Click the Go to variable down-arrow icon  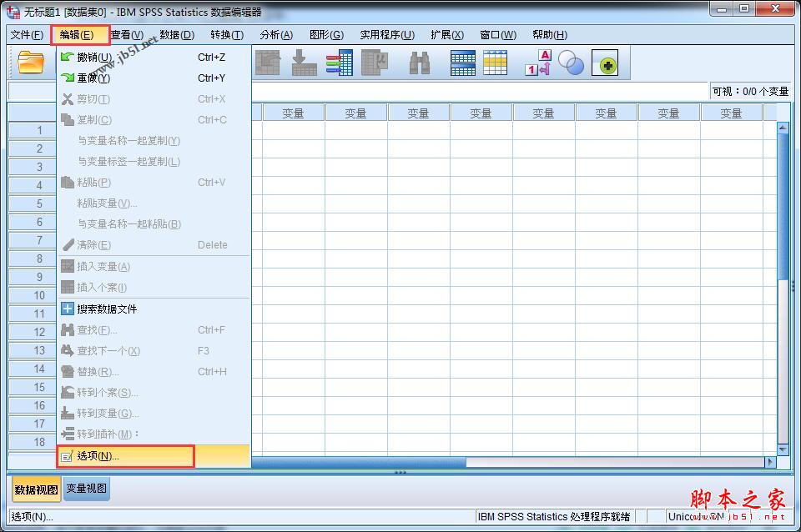[304, 63]
